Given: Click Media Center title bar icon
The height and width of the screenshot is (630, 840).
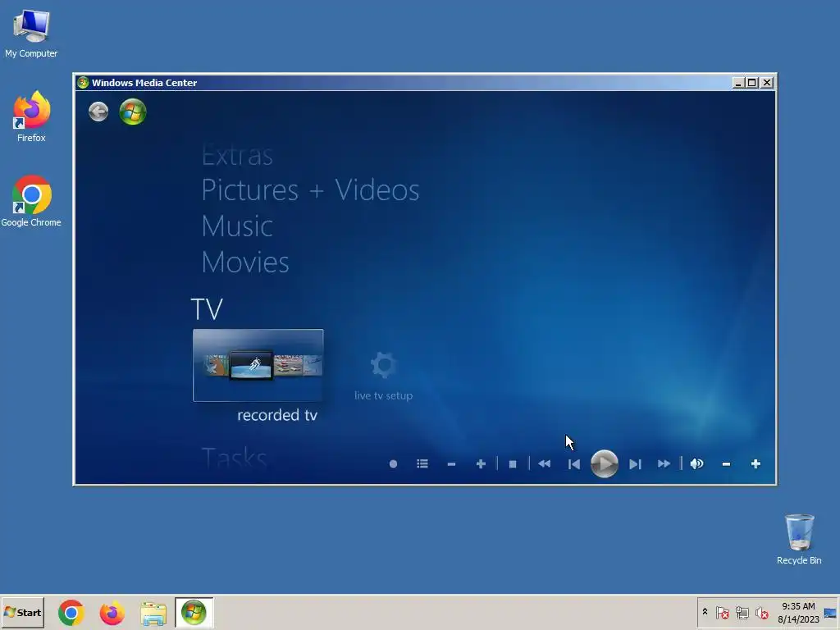Looking at the screenshot, I should (83, 83).
